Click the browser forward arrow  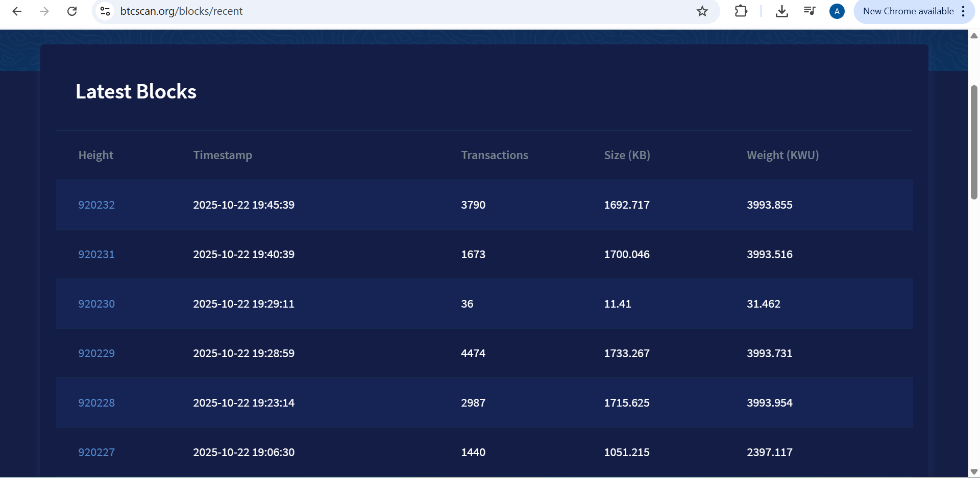[x=44, y=11]
